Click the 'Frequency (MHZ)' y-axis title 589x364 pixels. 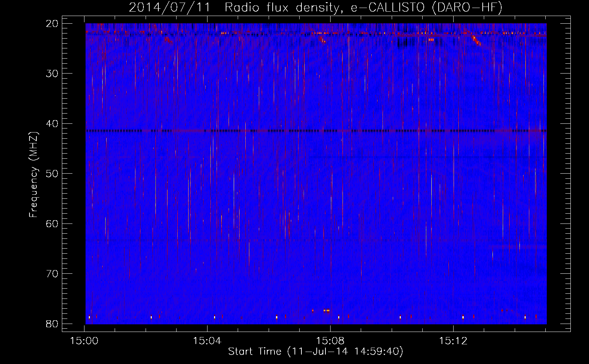[33, 174]
